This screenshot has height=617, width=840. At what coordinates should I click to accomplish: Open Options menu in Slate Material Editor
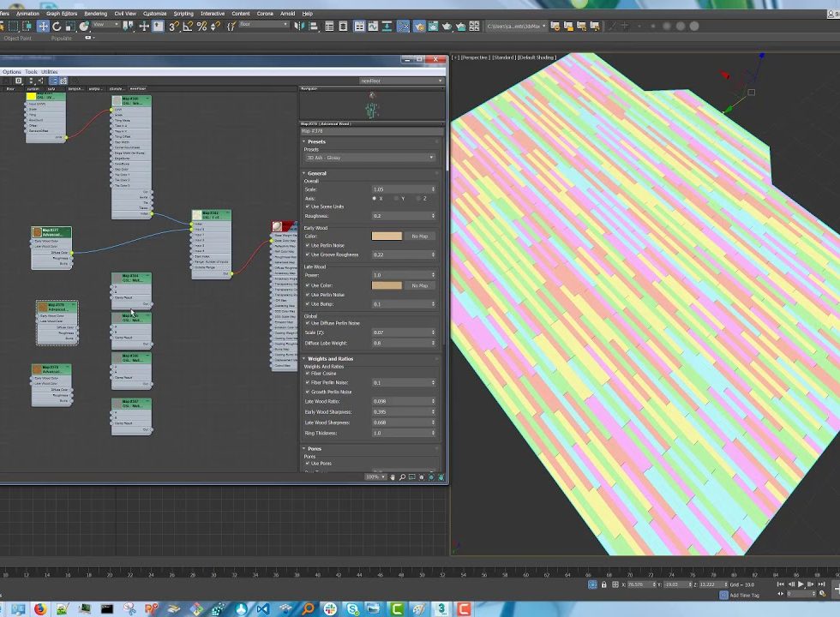[11, 72]
